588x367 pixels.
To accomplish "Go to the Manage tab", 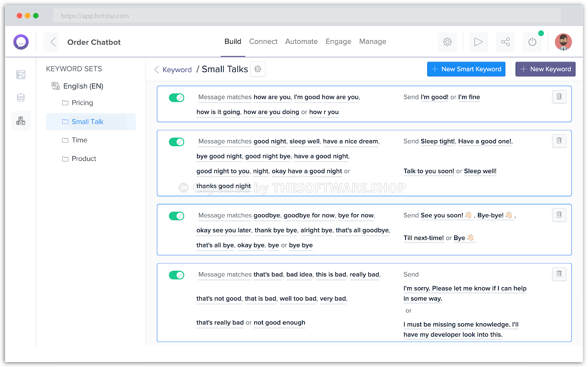I will pos(372,41).
